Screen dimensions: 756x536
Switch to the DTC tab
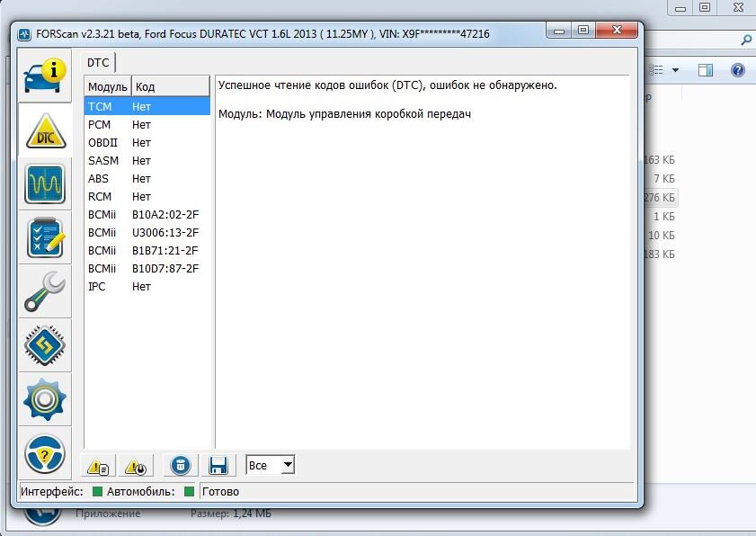(x=98, y=63)
